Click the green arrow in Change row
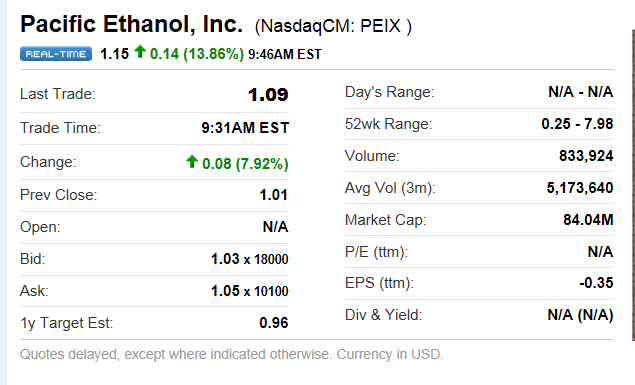635x385 pixels. click(192, 162)
